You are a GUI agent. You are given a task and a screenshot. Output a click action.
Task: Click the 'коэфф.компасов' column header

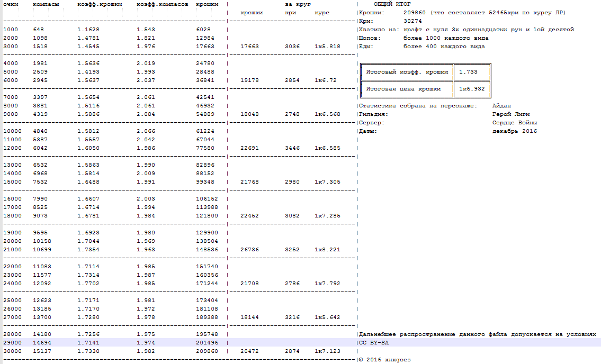[162, 4]
